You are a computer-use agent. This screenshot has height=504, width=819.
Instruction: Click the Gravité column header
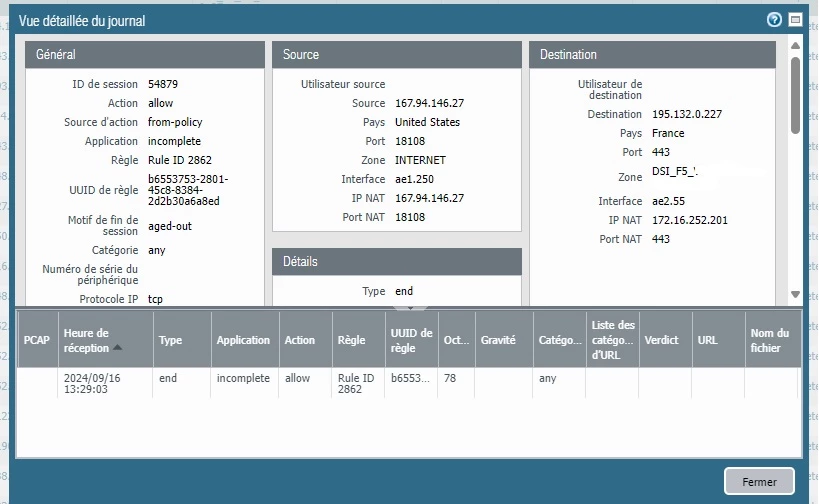click(505, 340)
